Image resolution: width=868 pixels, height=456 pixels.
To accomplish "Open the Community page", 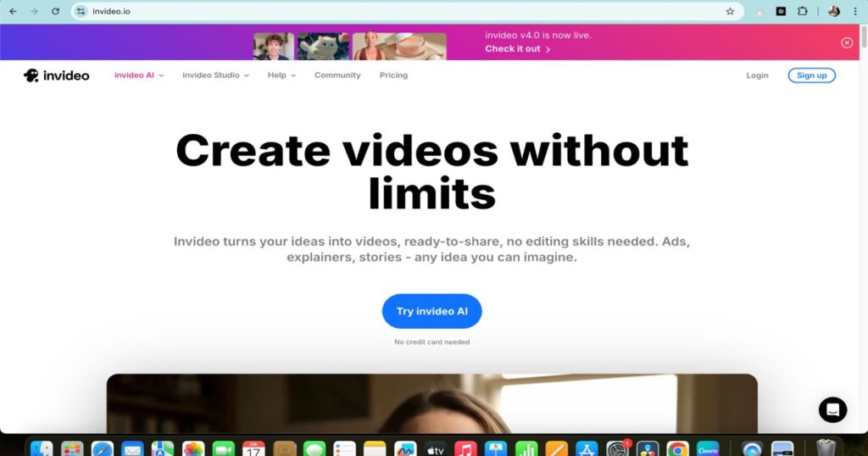I will coord(337,75).
